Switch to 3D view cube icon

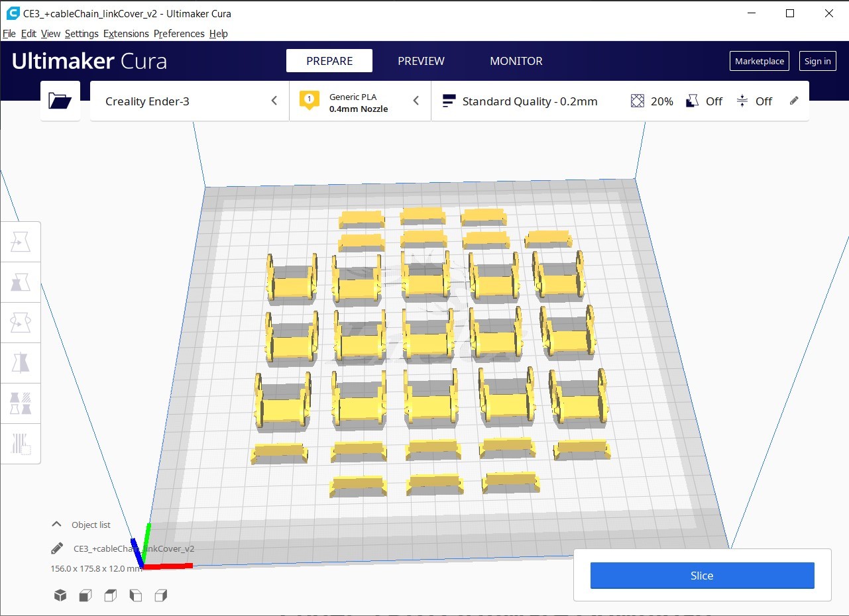(60, 595)
